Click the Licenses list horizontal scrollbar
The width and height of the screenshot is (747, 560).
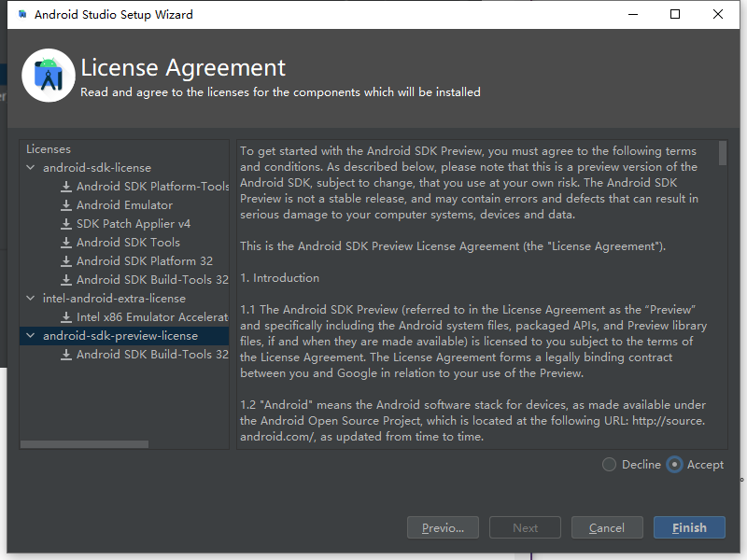pyautogui.click(x=84, y=444)
